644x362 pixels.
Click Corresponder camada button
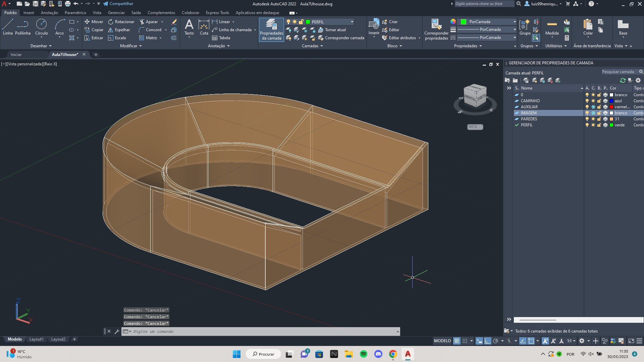pos(341,38)
